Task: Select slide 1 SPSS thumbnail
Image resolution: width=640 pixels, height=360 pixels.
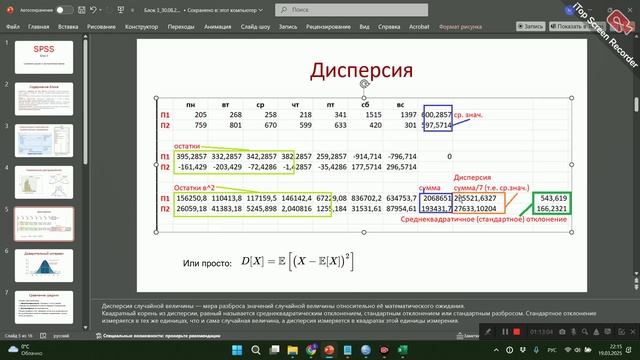Action: point(44,57)
